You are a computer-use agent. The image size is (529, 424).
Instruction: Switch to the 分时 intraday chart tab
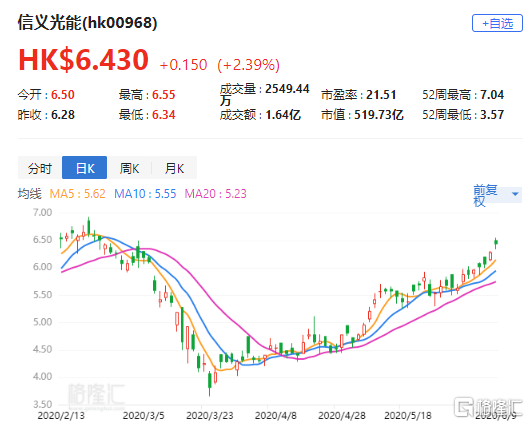40,168
